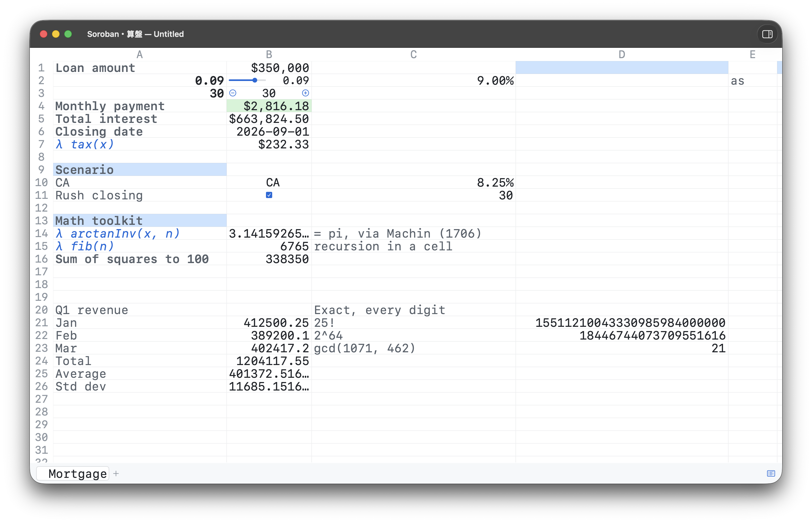Select the 18446744073709551616 cell
812x523 pixels.
pos(622,335)
